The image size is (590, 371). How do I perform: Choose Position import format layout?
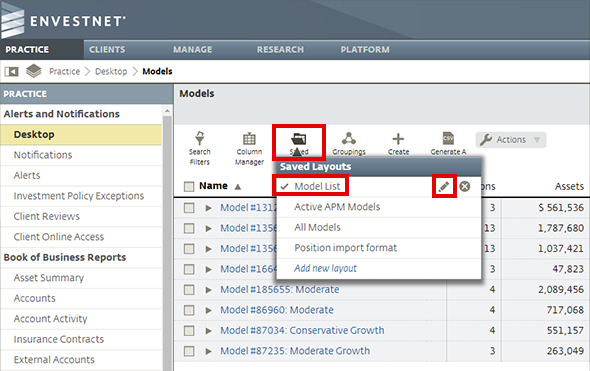tap(345, 248)
